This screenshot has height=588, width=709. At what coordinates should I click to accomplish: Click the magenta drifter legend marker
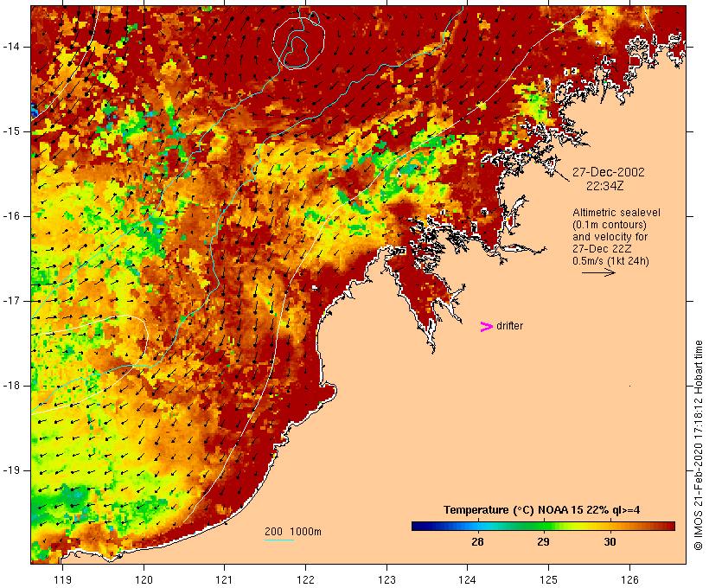point(487,327)
